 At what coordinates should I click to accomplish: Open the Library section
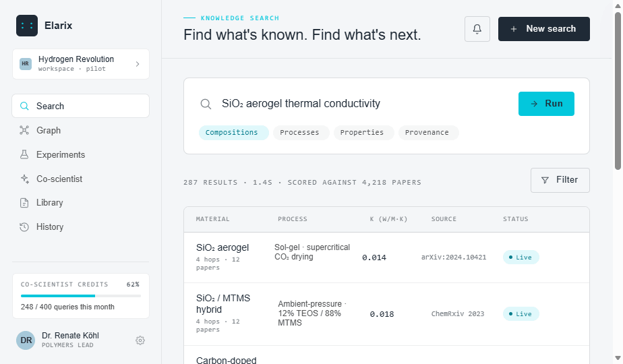81,203
